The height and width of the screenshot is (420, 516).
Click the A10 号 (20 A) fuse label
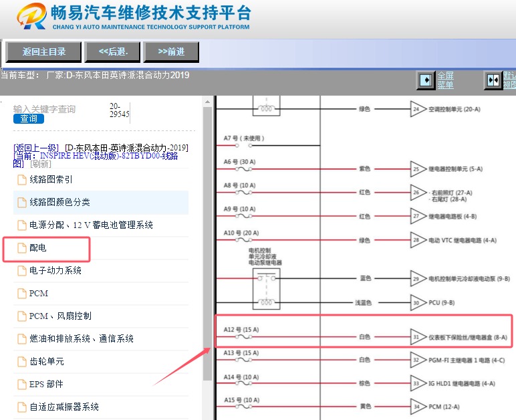[x=241, y=233]
